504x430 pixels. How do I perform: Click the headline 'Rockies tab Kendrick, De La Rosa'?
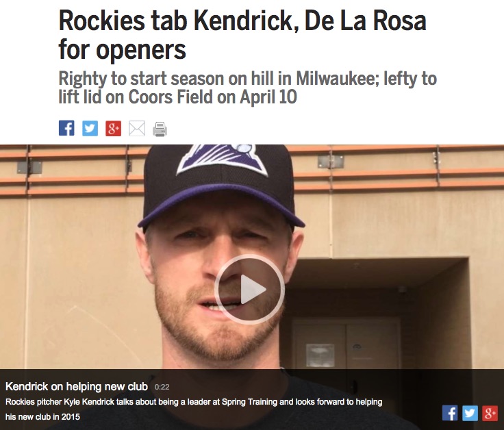click(242, 21)
